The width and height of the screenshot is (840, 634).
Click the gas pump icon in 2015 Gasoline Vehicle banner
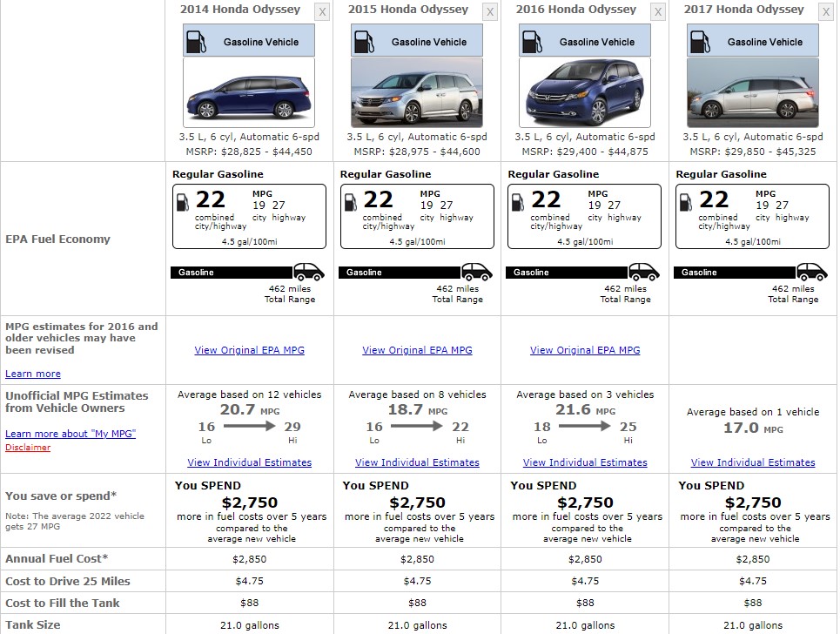tap(364, 42)
